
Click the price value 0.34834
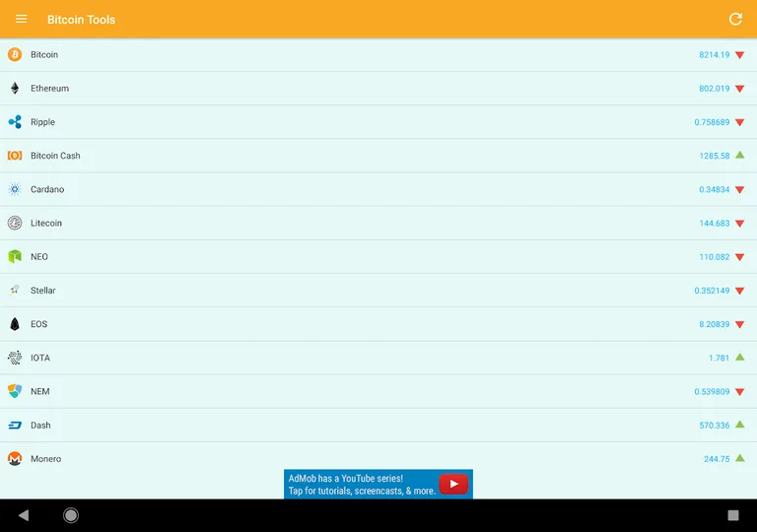pyautogui.click(x=714, y=190)
